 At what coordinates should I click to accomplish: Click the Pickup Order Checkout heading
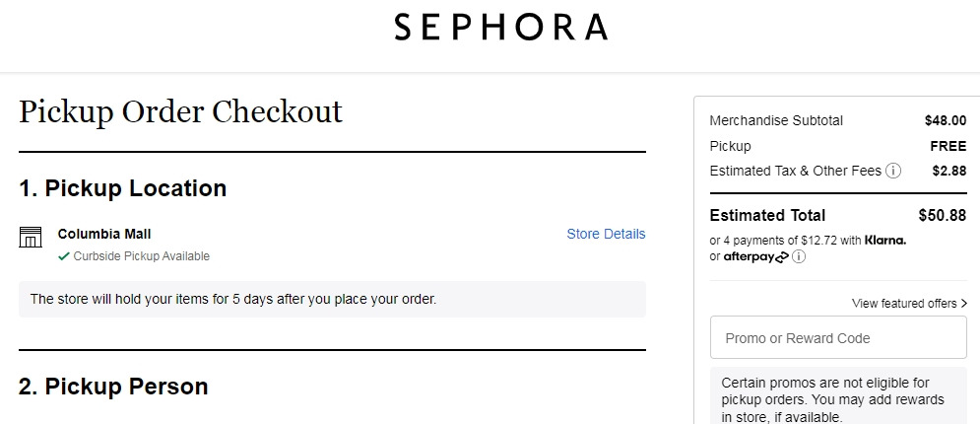[x=180, y=111]
